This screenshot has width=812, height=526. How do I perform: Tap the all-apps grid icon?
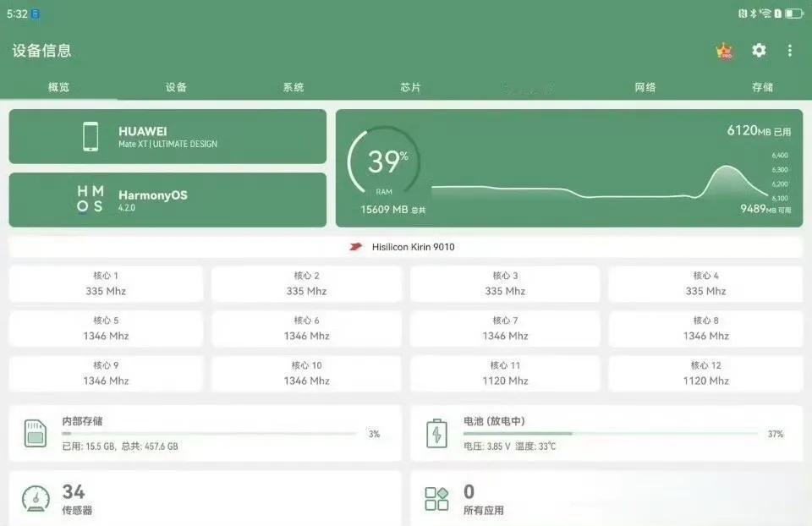tap(436, 499)
